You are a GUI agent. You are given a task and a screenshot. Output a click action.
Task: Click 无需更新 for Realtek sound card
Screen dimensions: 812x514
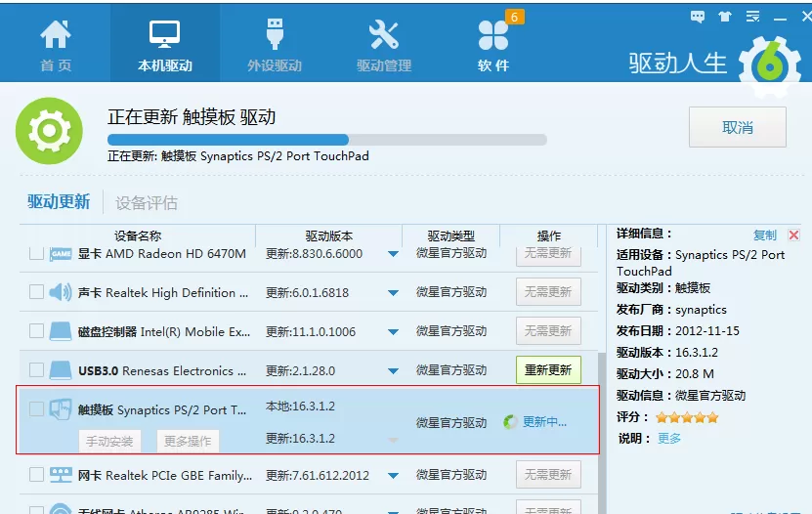click(548, 292)
